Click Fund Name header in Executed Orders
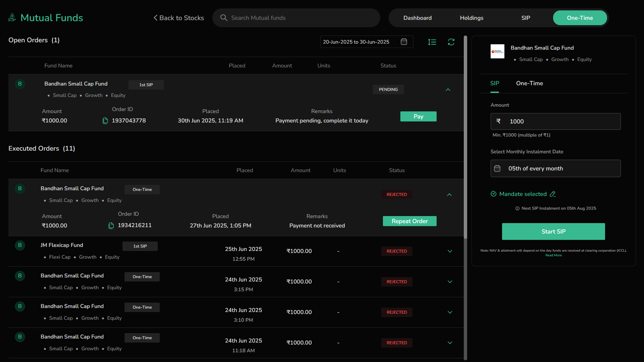The width and height of the screenshot is (644, 362). point(55,170)
